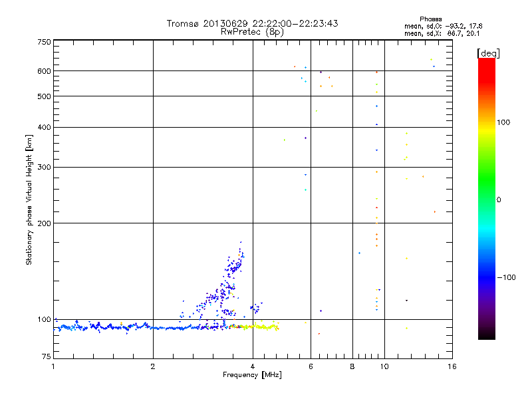Click the y-axis tick label '75'
This screenshot has width=532, height=399.
(47, 356)
